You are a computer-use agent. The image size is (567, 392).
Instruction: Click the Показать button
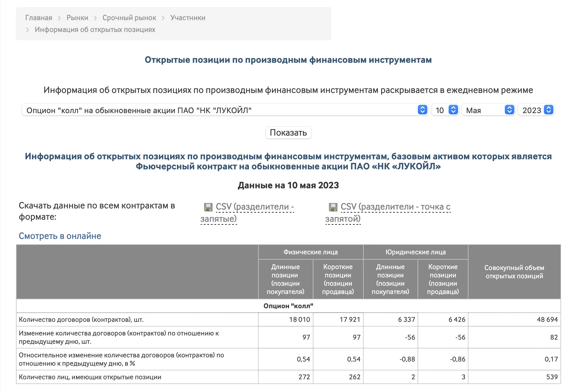point(288,133)
